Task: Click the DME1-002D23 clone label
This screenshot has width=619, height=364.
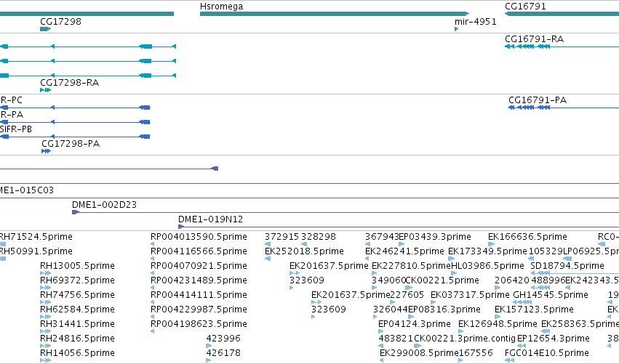Action: [x=104, y=205]
